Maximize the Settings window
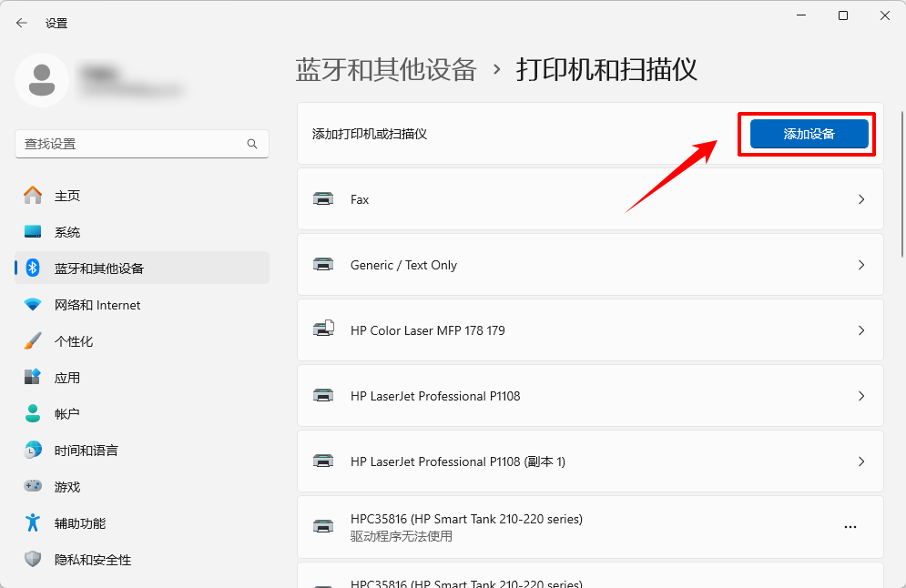 coord(843,15)
